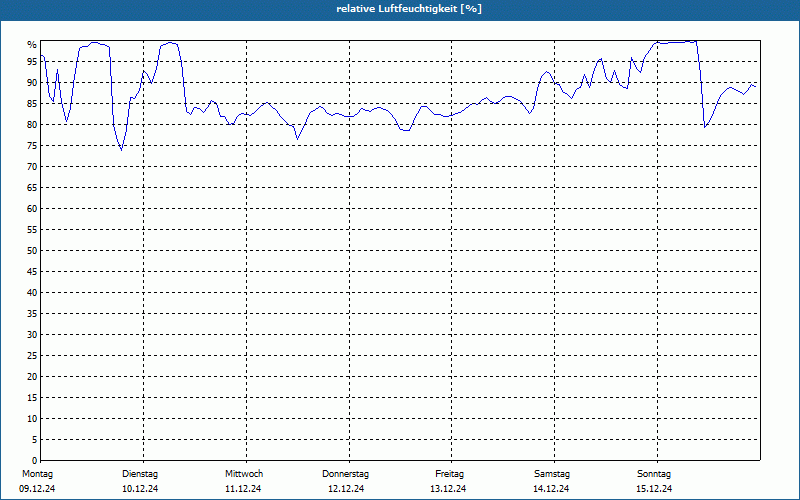Click the y-axis value 70
Viewport: 800px width, 500px height.
(32, 167)
